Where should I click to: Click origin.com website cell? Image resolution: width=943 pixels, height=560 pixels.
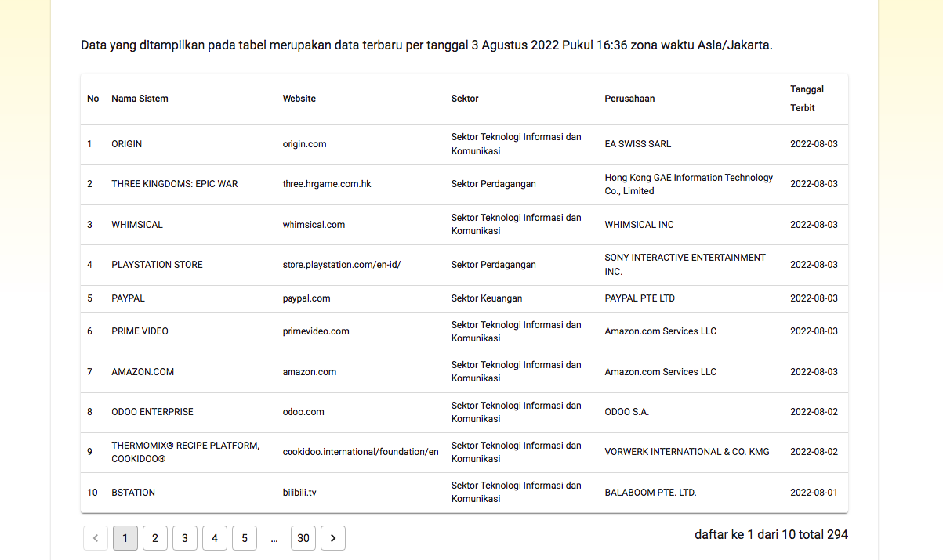tap(305, 144)
